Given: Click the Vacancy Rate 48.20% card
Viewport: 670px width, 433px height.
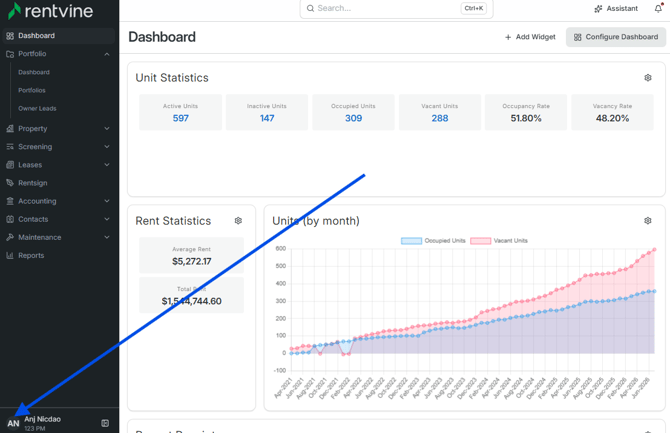Looking at the screenshot, I should pyautogui.click(x=612, y=112).
